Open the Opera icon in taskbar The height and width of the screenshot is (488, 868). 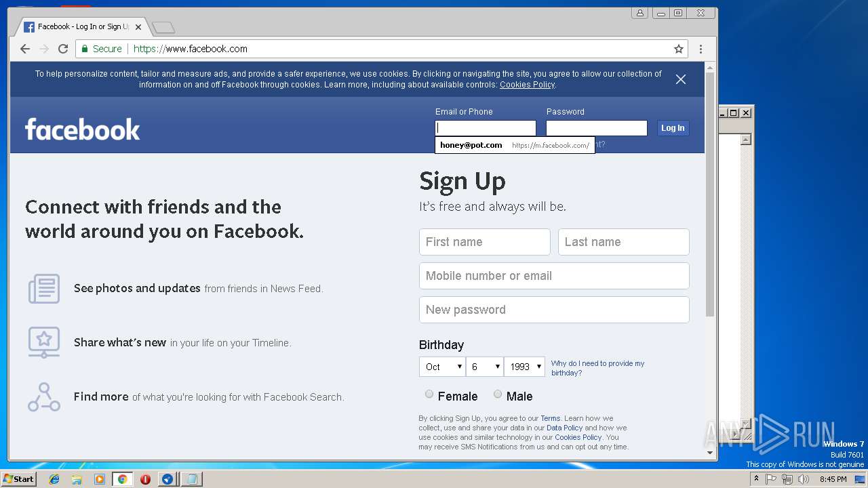click(x=145, y=479)
